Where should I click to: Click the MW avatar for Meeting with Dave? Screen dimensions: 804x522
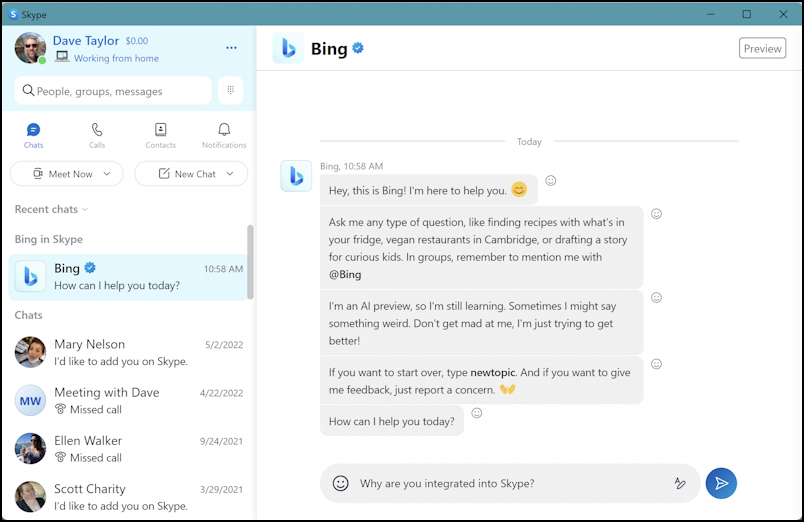coord(30,400)
